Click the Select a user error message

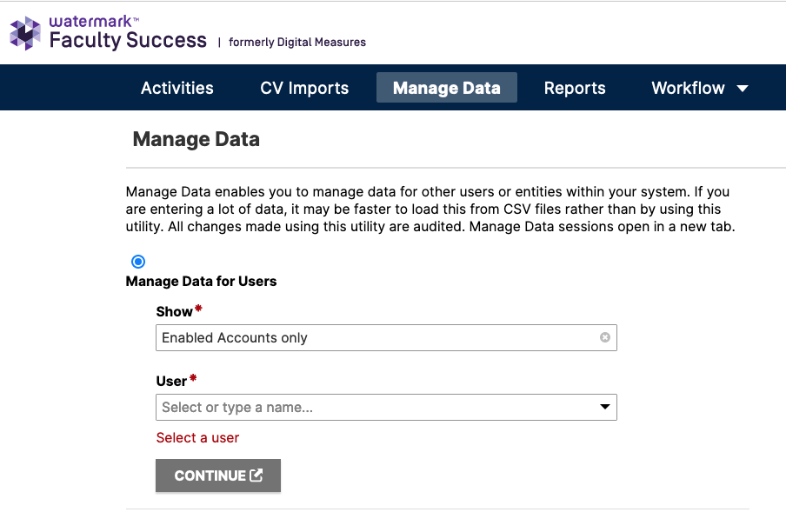click(197, 437)
